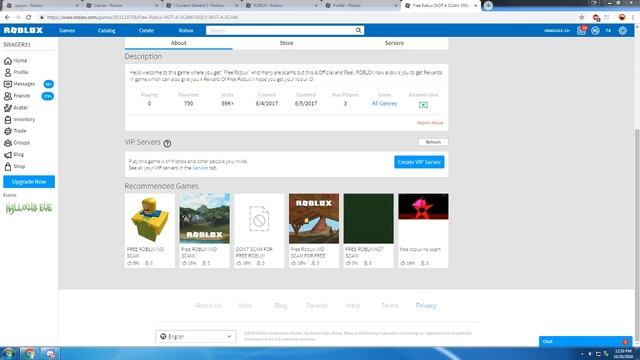The image size is (640, 360).
Task: Open the Blog link in the footer
Action: tap(281, 306)
